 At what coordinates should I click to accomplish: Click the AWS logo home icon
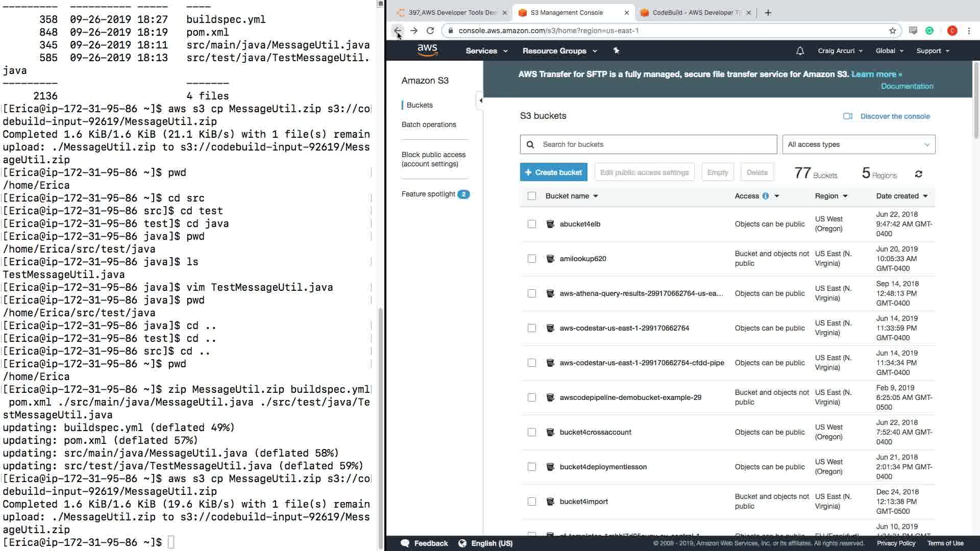(427, 50)
